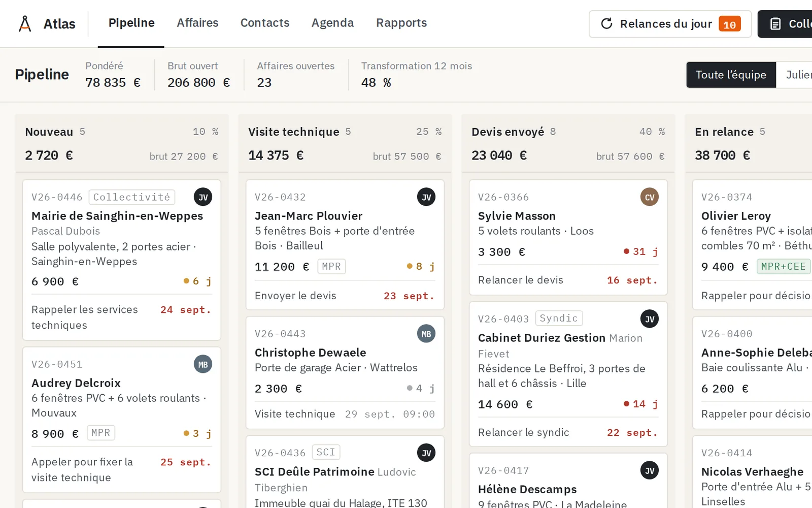Select the Toute l'équipe filter

731,75
